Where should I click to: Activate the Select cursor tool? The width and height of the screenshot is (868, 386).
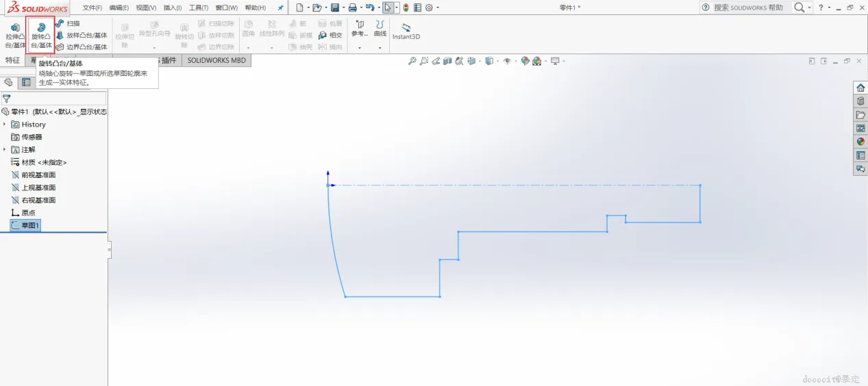(x=388, y=8)
